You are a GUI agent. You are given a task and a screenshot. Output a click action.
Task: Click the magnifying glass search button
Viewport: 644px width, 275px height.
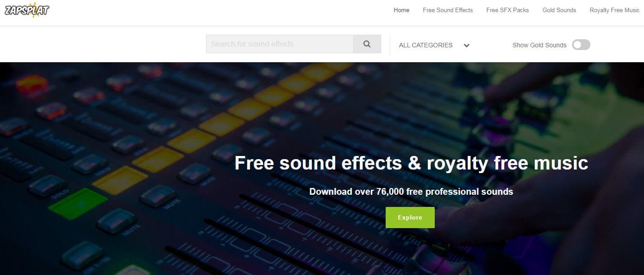pos(367,44)
